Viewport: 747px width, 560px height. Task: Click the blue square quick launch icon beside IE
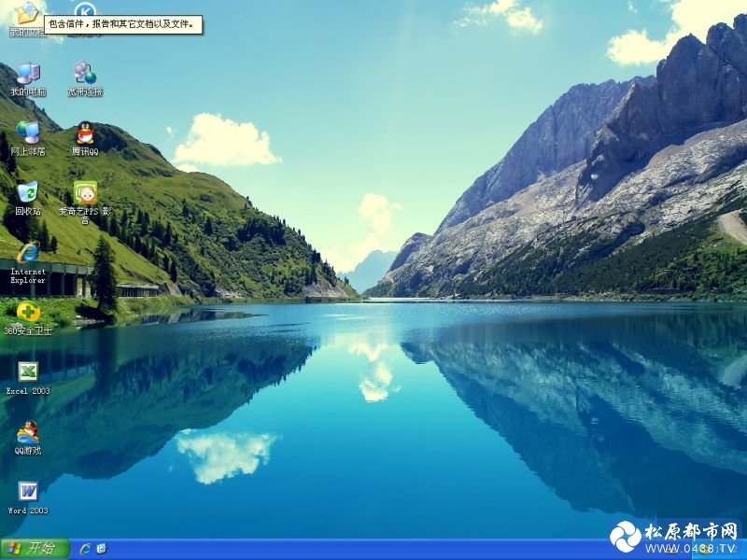click(102, 549)
